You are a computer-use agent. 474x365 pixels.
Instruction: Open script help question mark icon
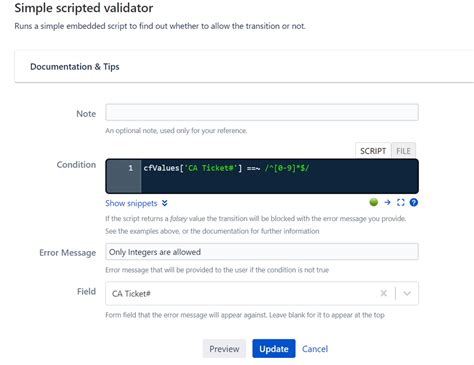(x=414, y=202)
